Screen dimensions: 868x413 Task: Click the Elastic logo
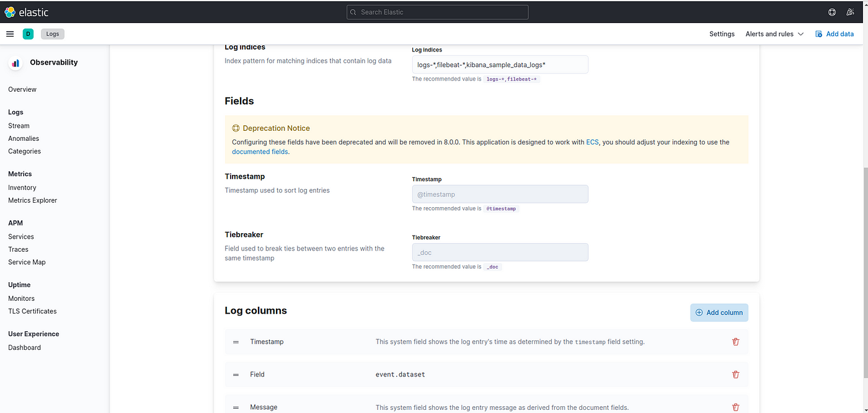(x=27, y=12)
